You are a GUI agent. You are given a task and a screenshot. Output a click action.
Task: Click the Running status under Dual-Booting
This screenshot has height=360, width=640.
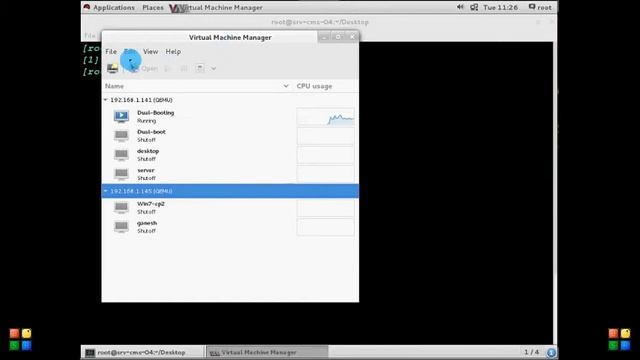pos(147,121)
